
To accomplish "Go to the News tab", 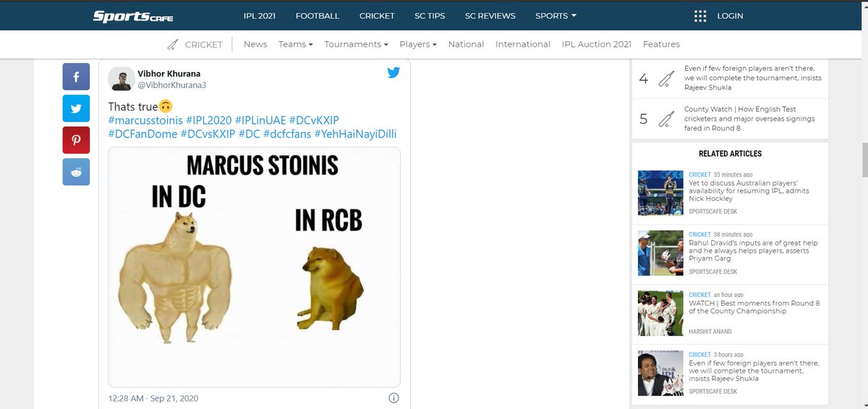I will [255, 44].
